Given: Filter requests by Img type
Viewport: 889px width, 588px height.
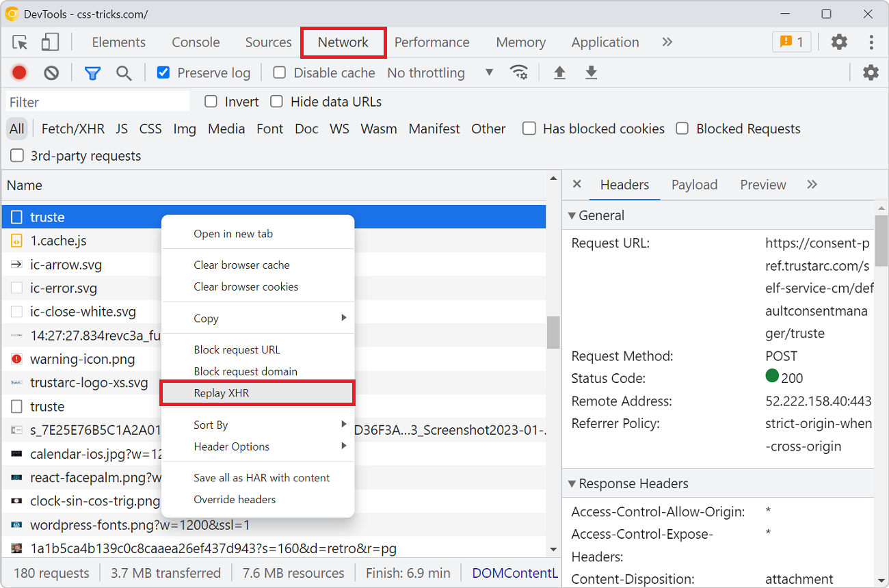Looking at the screenshot, I should point(185,129).
